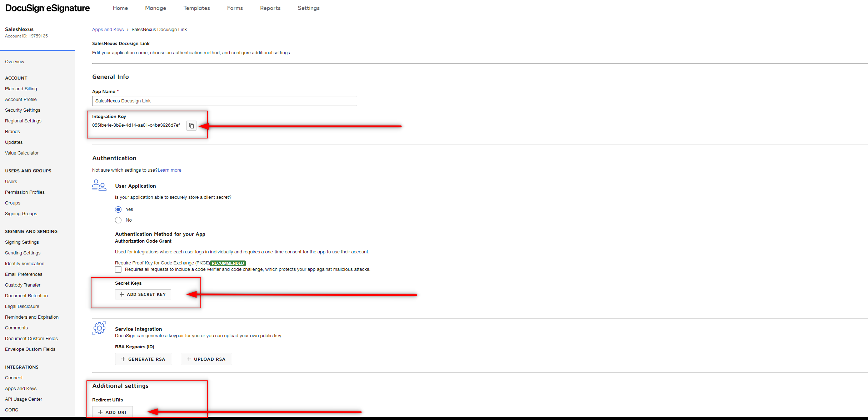The image size is (868, 420).
Task: Open Reminders and Expiration page
Action: pos(32,317)
